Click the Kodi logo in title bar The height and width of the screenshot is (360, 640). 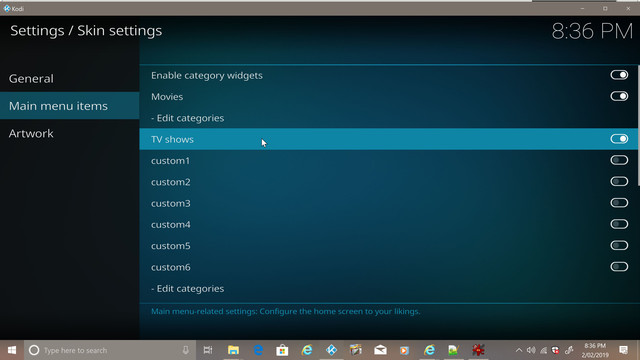click(x=7, y=8)
